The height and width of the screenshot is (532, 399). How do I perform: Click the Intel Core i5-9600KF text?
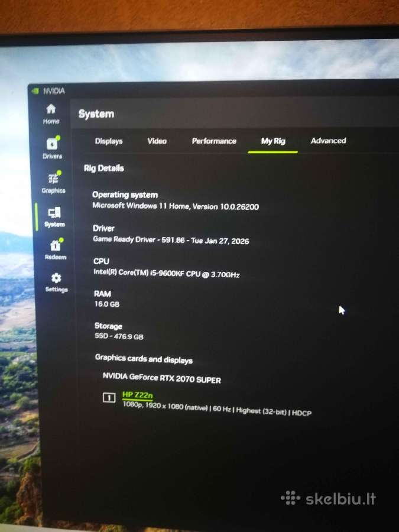coord(167,274)
